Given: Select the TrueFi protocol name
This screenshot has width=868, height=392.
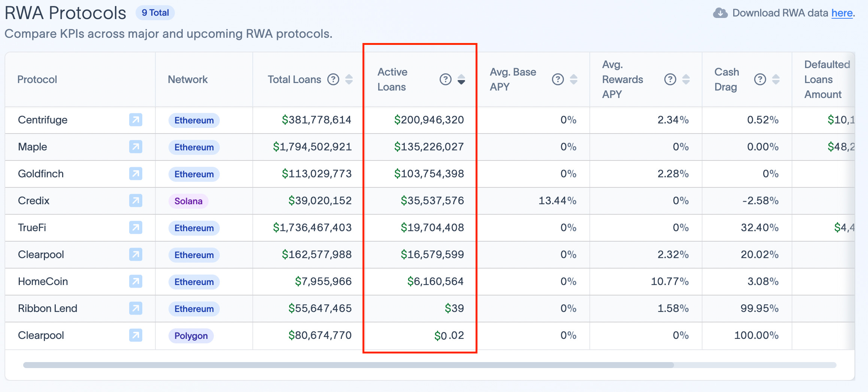Looking at the screenshot, I should click(32, 227).
